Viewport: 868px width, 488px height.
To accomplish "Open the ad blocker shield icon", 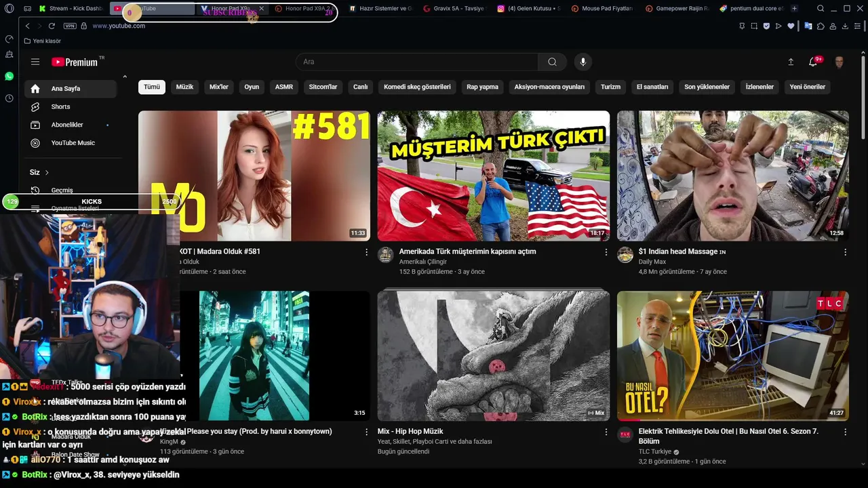I will (x=766, y=26).
